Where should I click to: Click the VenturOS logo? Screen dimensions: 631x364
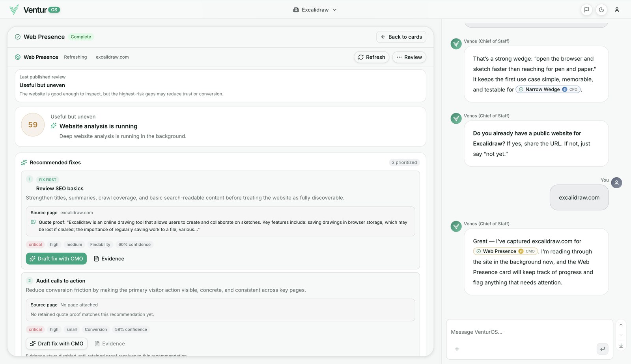(35, 10)
